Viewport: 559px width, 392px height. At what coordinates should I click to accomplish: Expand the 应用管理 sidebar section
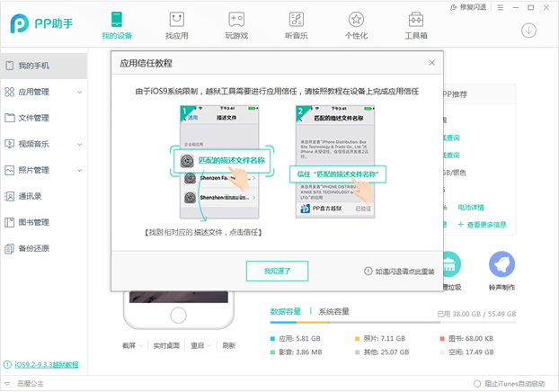click(x=79, y=92)
